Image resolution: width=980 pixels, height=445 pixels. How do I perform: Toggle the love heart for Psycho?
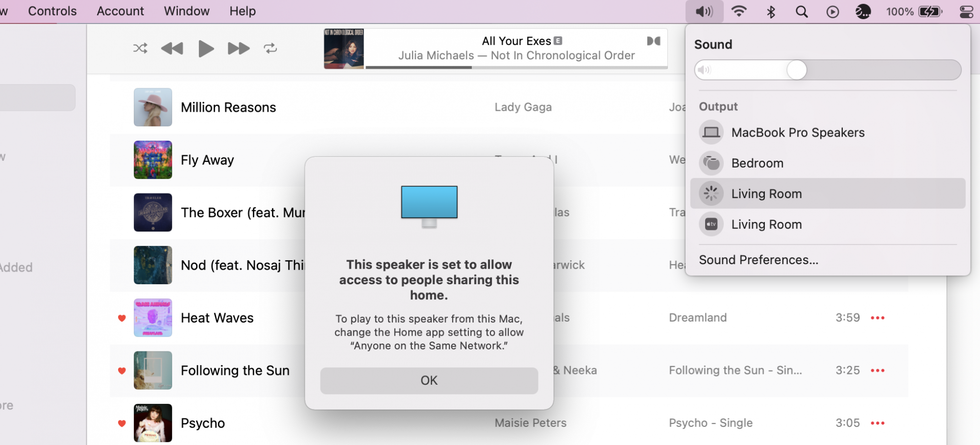click(x=122, y=423)
